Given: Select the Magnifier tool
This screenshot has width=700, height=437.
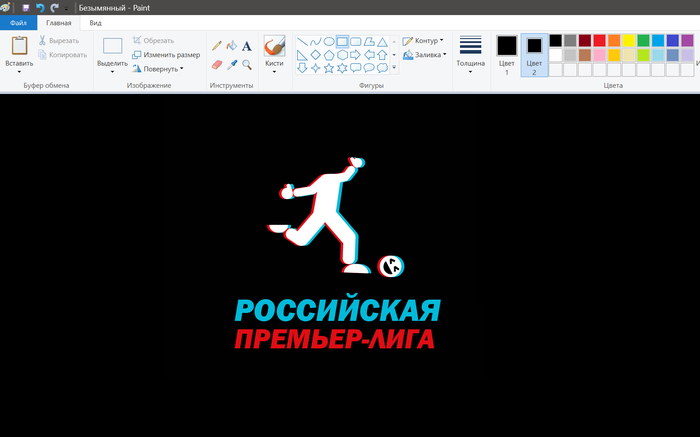Looking at the screenshot, I should (x=247, y=65).
